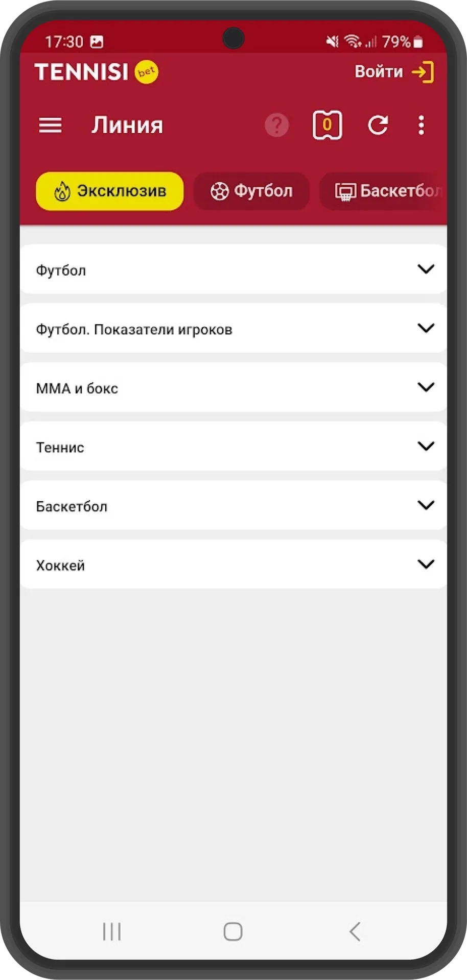This screenshot has height=980, width=467.
Task: Expand the Баскетбол list section
Action: point(233,505)
